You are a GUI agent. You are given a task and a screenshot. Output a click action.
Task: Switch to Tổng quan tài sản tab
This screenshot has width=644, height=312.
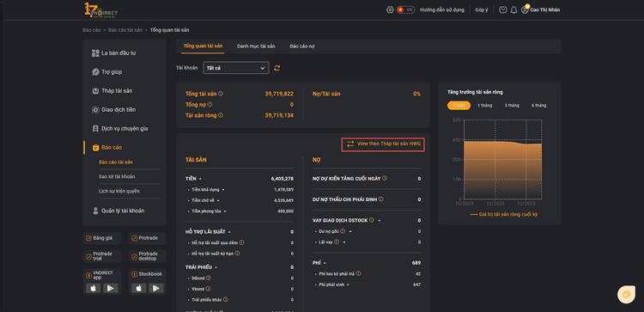coord(203,46)
